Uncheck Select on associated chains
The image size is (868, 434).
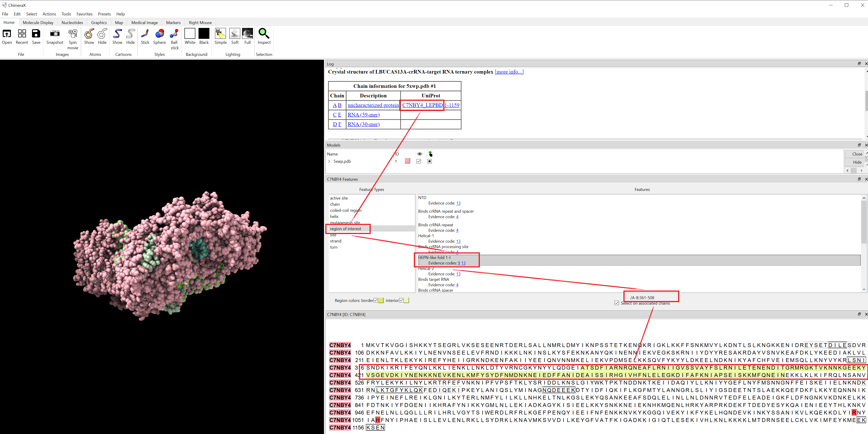[617, 303]
